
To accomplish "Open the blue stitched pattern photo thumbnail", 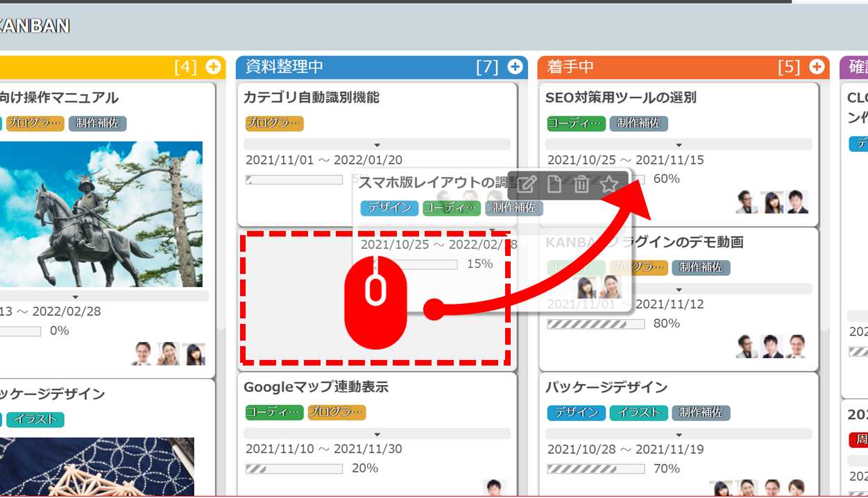I will pos(97,467).
